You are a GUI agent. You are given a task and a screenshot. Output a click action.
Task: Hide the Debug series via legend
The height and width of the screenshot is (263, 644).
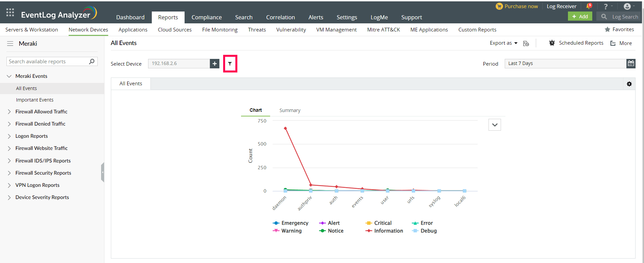(x=424, y=231)
